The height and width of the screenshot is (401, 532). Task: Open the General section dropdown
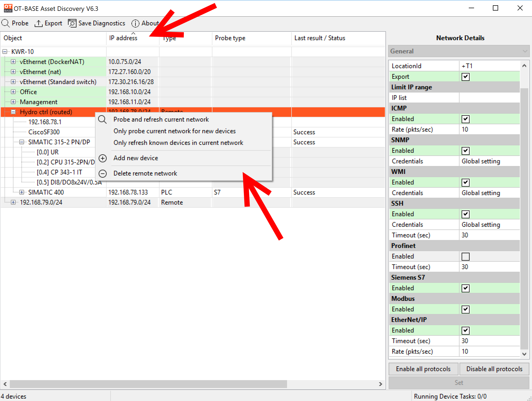pos(459,51)
